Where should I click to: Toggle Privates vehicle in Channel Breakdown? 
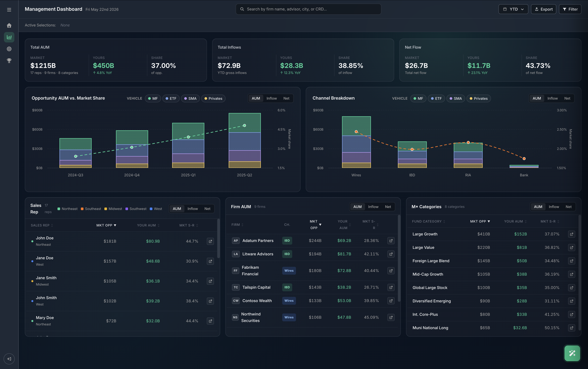pos(479,98)
